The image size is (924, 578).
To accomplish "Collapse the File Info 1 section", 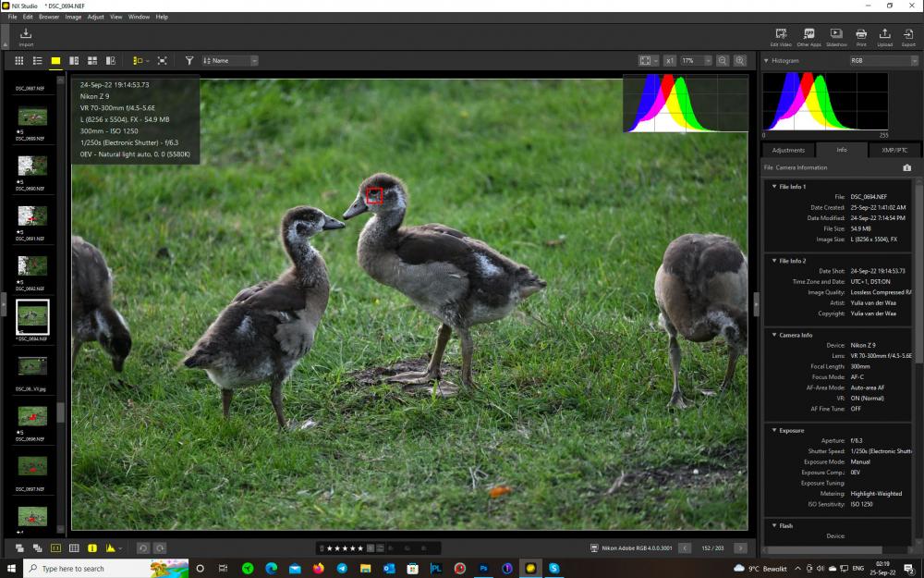I will [774, 187].
